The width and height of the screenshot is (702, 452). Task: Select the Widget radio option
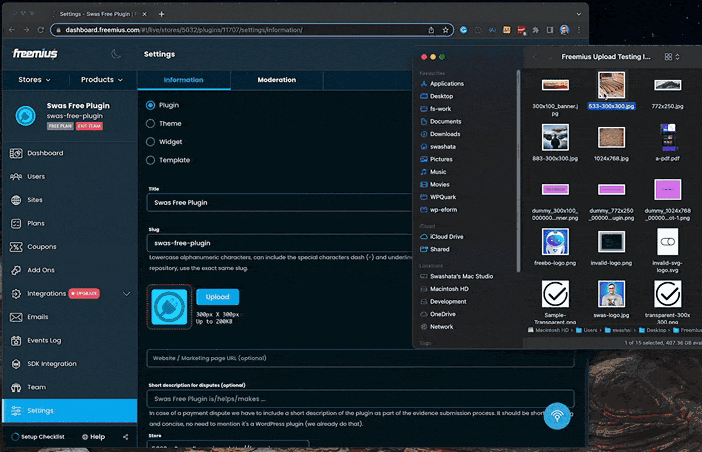click(x=150, y=142)
